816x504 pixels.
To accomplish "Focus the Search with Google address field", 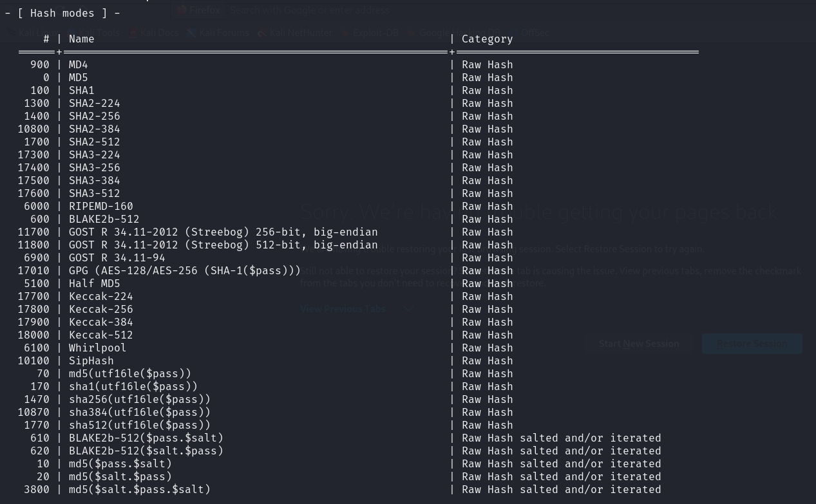I will pos(309,10).
